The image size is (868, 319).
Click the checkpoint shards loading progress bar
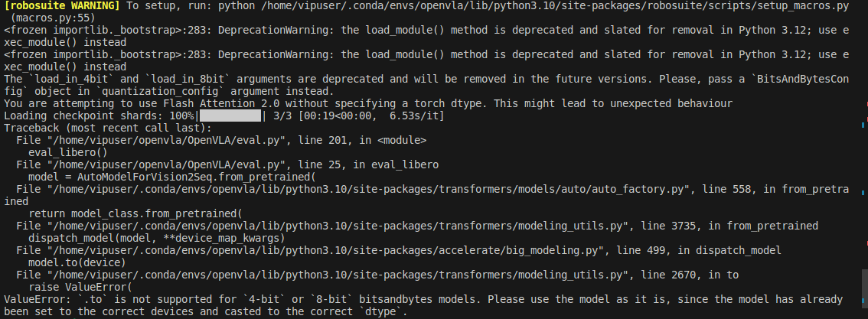[230, 116]
